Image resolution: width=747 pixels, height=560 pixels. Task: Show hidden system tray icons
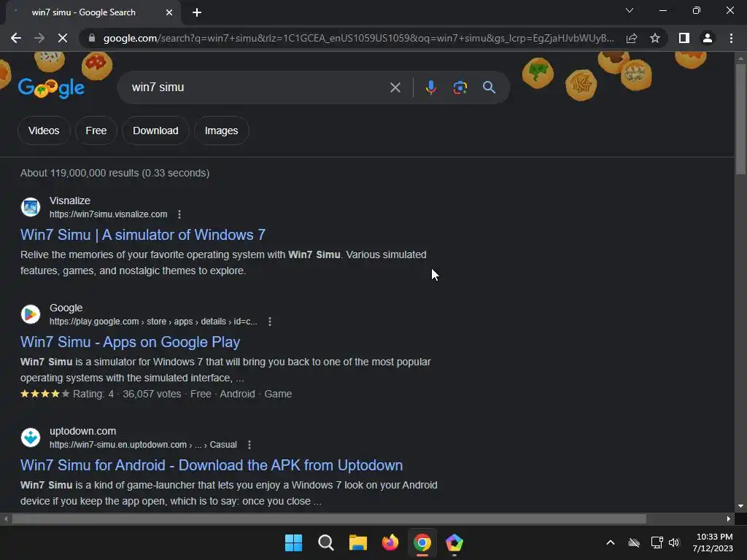[x=611, y=542]
